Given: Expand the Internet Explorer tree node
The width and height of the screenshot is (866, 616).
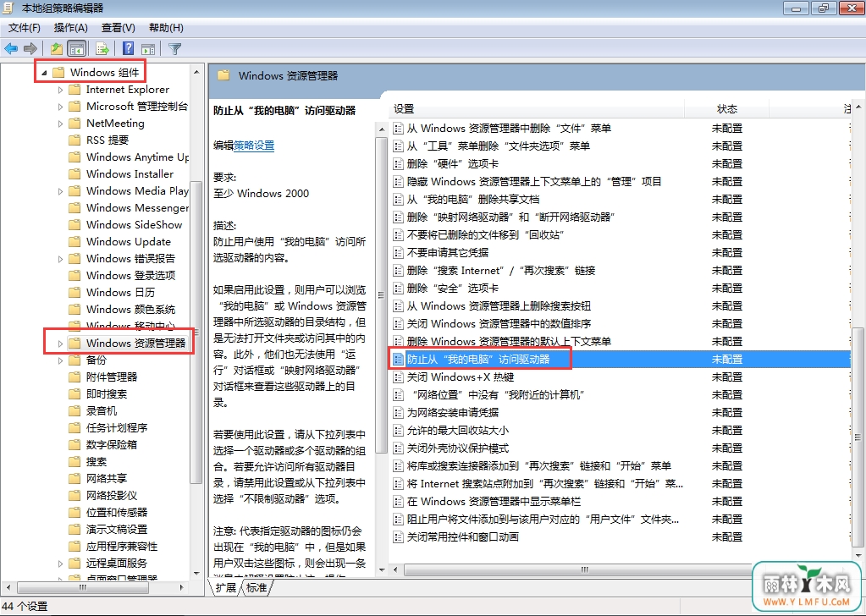Looking at the screenshot, I should click(x=60, y=90).
